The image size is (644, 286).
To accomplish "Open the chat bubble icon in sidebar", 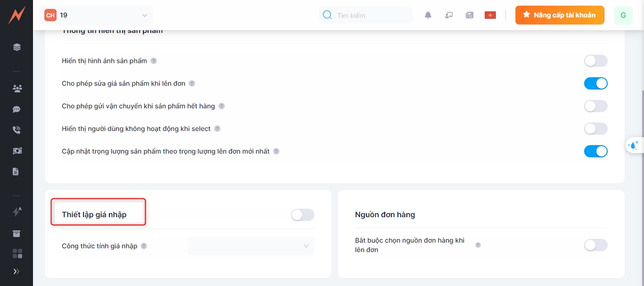I will coord(17,109).
